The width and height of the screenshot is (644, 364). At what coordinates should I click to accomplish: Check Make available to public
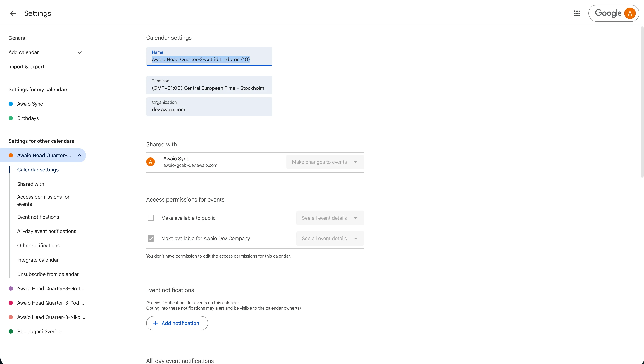pyautogui.click(x=151, y=218)
